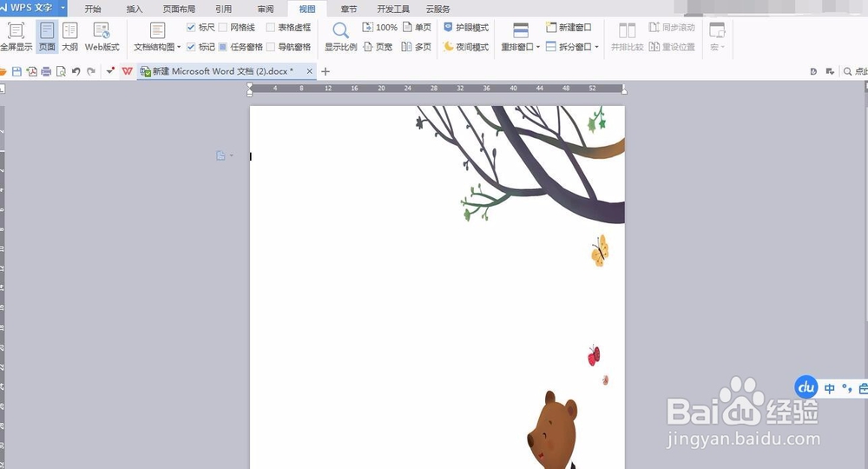
Task: Turn on 护眼模式 eye protection mode
Action: click(466, 27)
